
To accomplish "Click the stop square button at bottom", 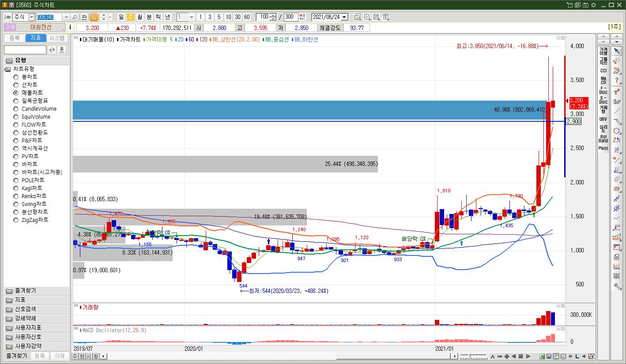I will [x=521, y=356].
